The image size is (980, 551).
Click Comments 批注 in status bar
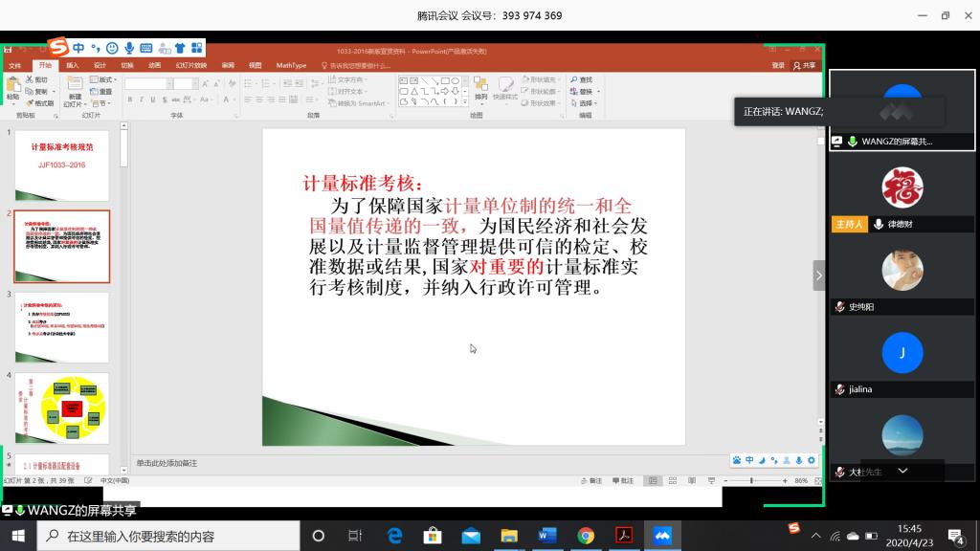tap(623, 481)
